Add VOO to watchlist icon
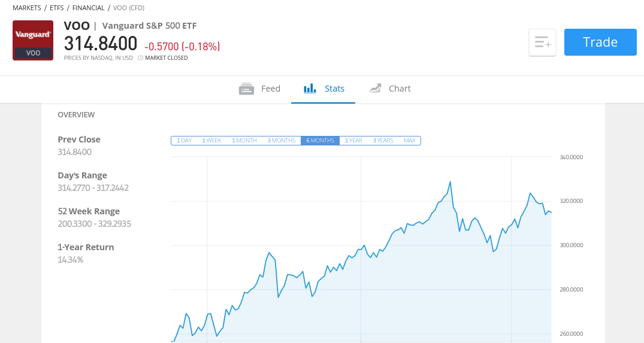 (542, 43)
